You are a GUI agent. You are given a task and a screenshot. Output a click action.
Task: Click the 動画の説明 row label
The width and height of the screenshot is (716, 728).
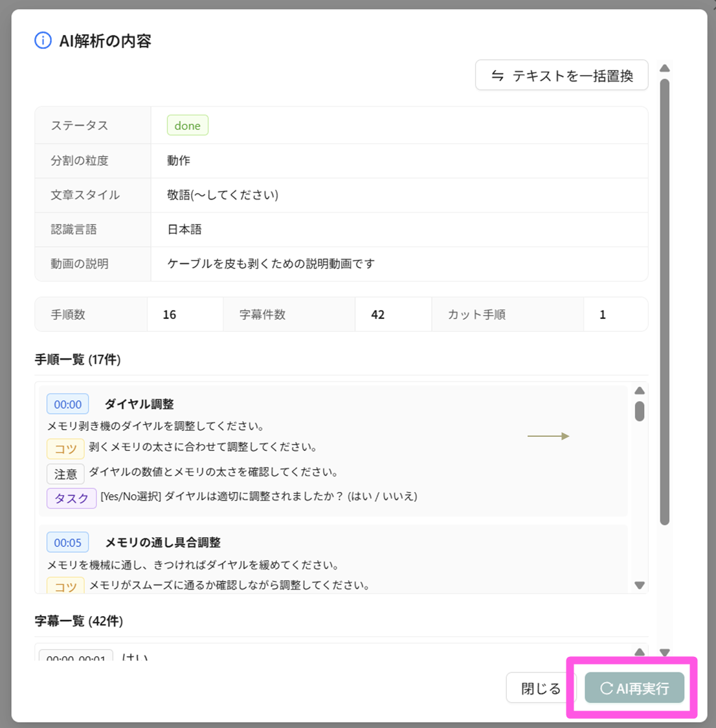80,263
